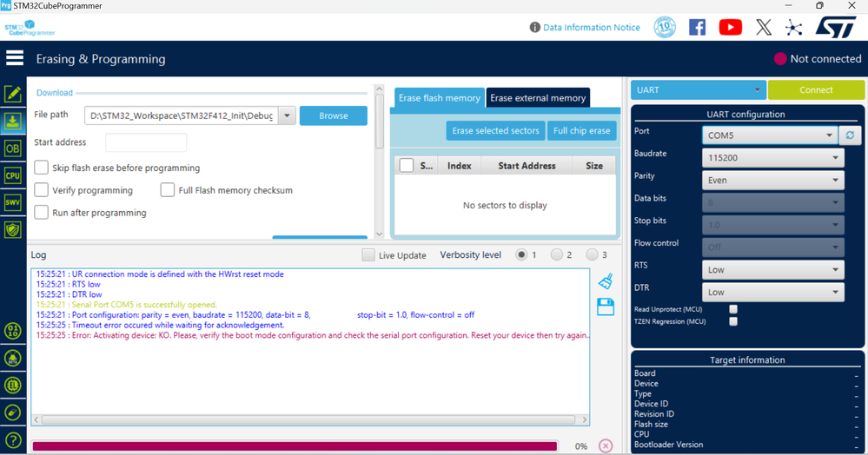Select verbosity level 3 radio button

593,254
